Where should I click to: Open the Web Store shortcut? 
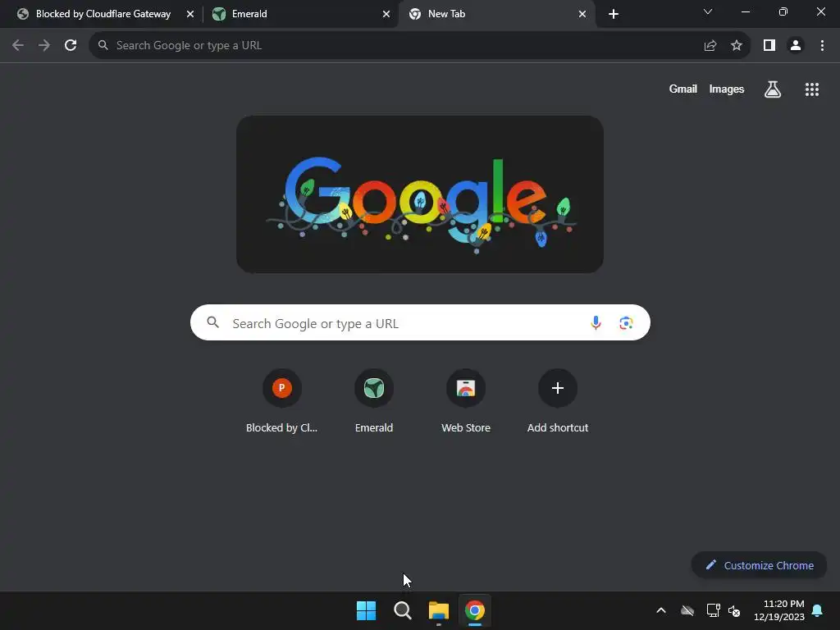pyautogui.click(x=466, y=402)
